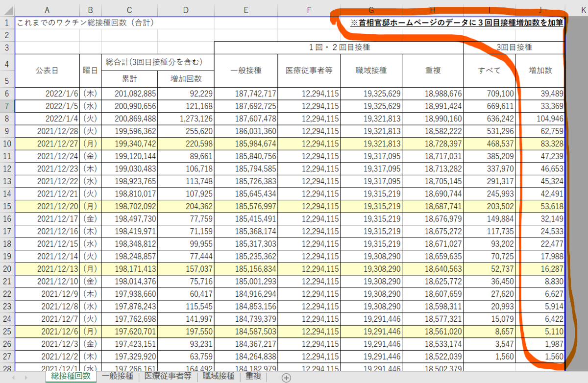Viewport: 588px width, 383px height.
Task: Click the 一般接種 column header cell
Action: pyautogui.click(x=245, y=71)
